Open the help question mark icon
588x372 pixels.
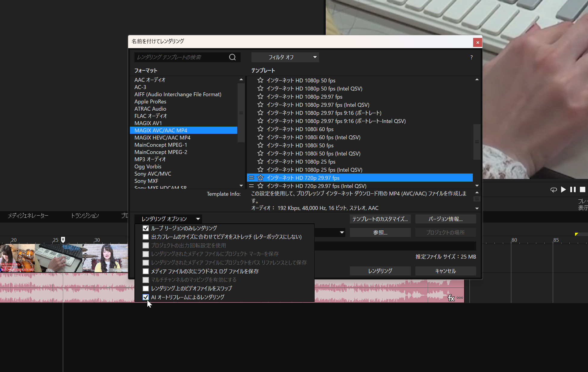471,57
